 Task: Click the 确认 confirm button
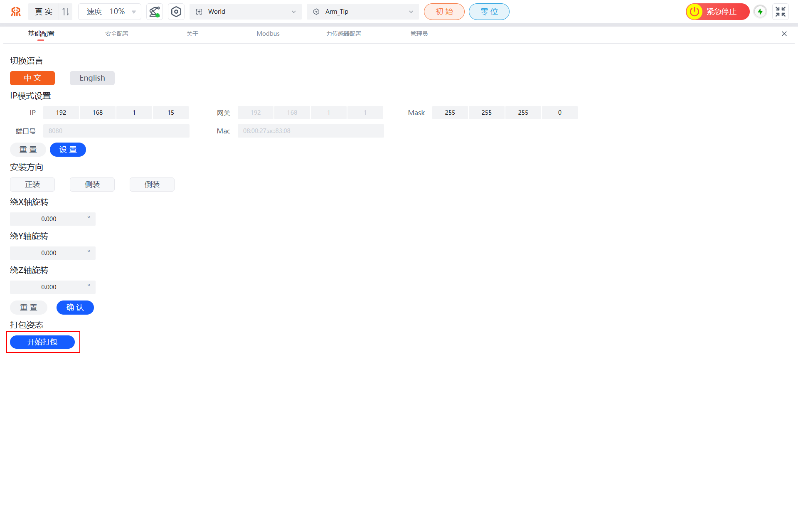75,308
